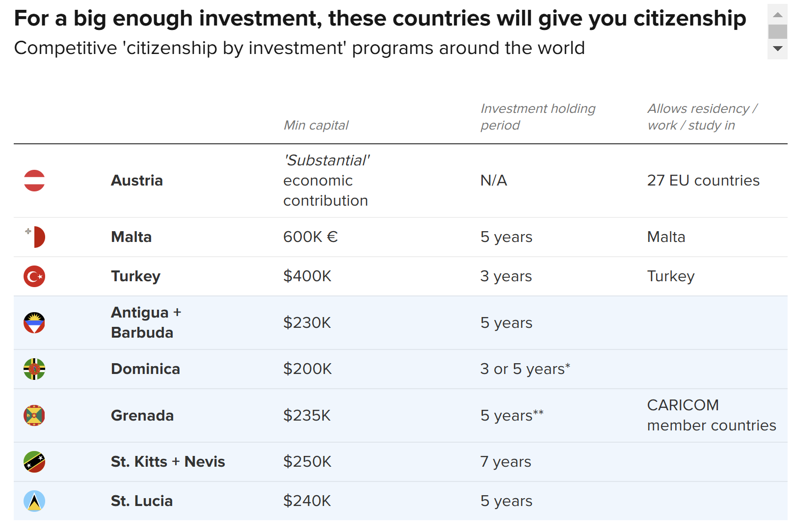The height and width of the screenshot is (532, 794).
Task: Click the Antigua + Barbuda flag icon
Action: coord(34,323)
